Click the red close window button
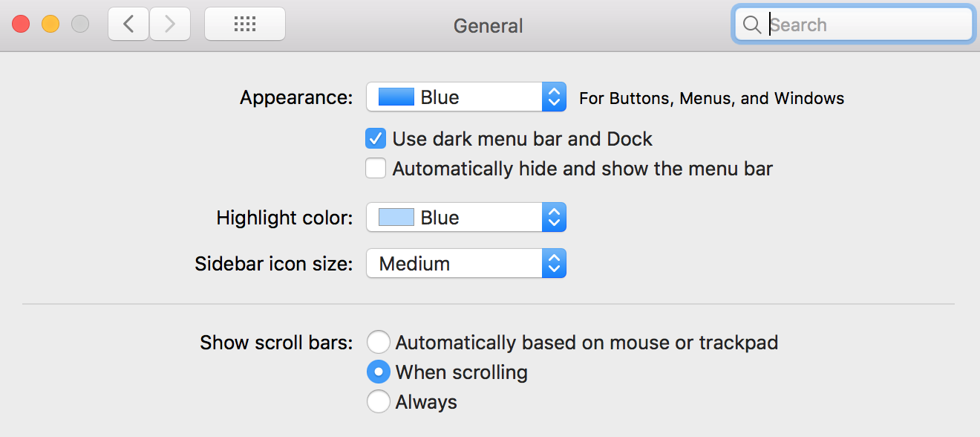The image size is (980, 437). click(x=21, y=24)
